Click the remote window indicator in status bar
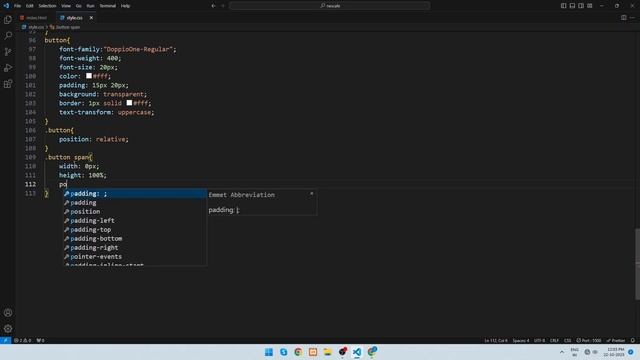Image resolution: width=640 pixels, height=360 pixels. click(5, 340)
